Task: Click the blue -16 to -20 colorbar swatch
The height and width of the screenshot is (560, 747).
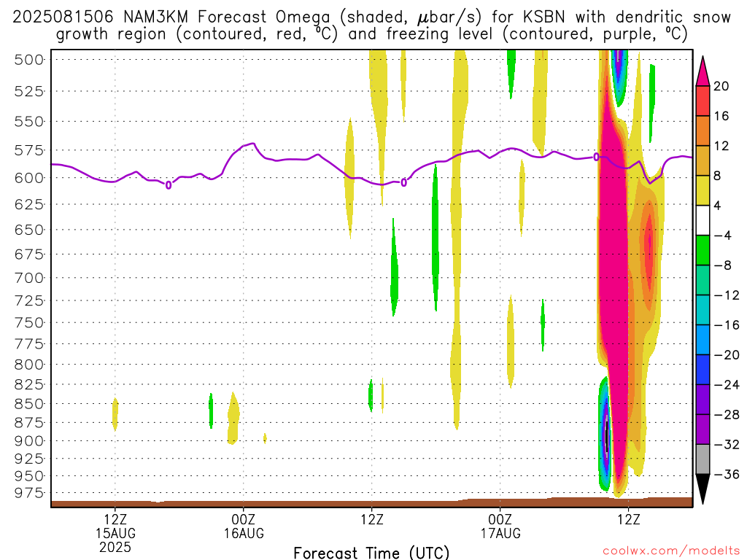Action: coord(703,340)
